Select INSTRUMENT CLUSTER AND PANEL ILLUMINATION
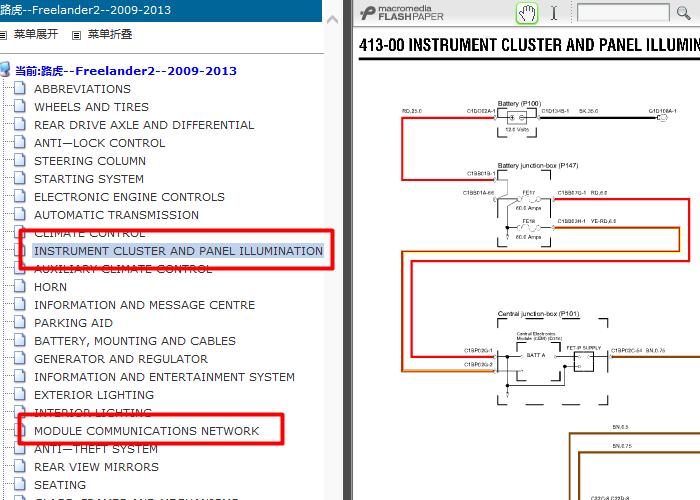The image size is (700, 500). [x=178, y=251]
